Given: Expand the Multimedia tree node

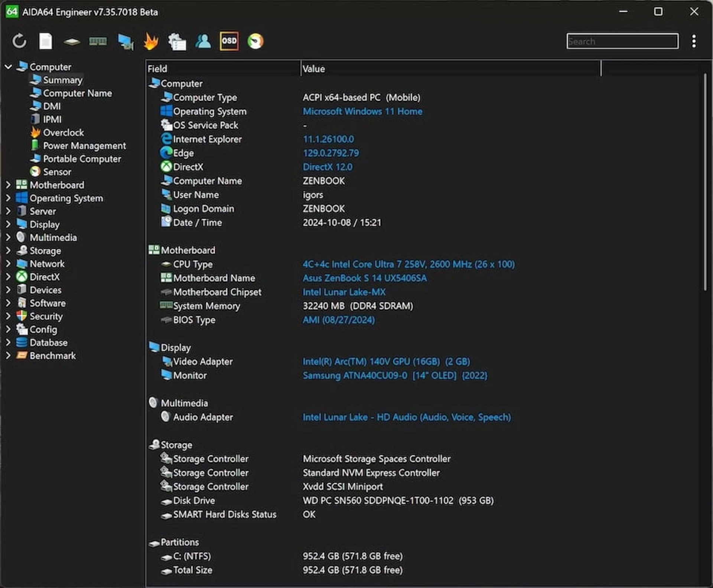Looking at the screenshot, I should pos(8,237).
